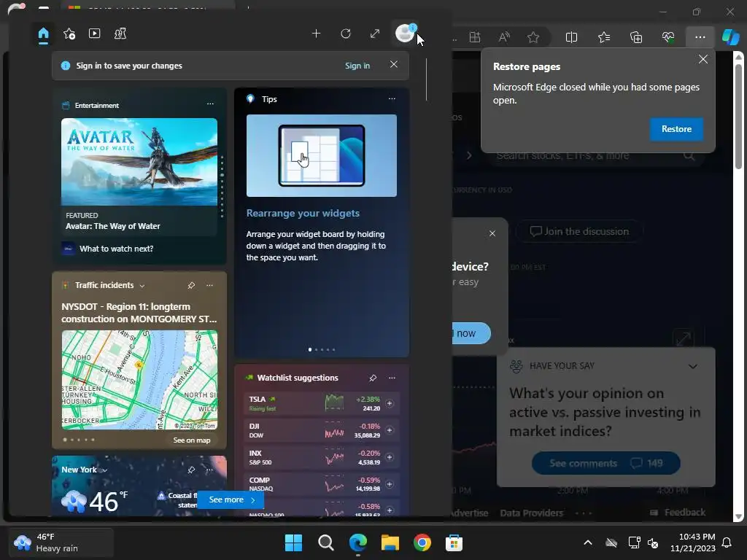747x560 pixels.
Task: Open the widgets profile account icon
Action: (405, 34)
